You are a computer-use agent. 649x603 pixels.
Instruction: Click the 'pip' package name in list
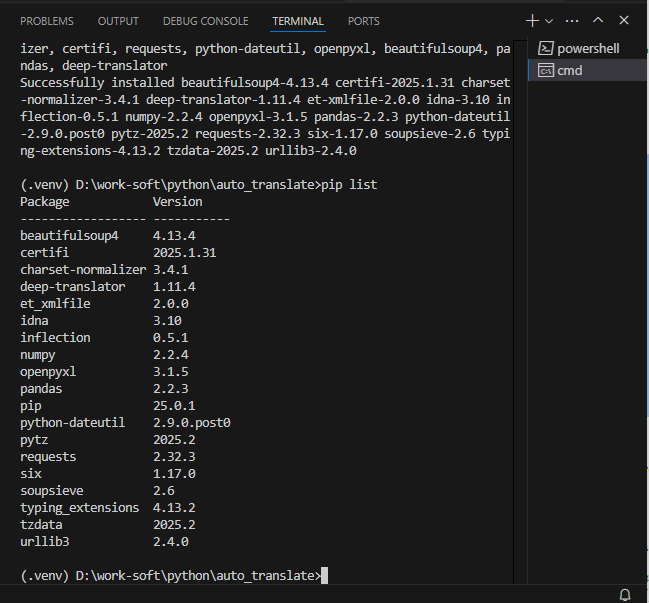(31, 406)
